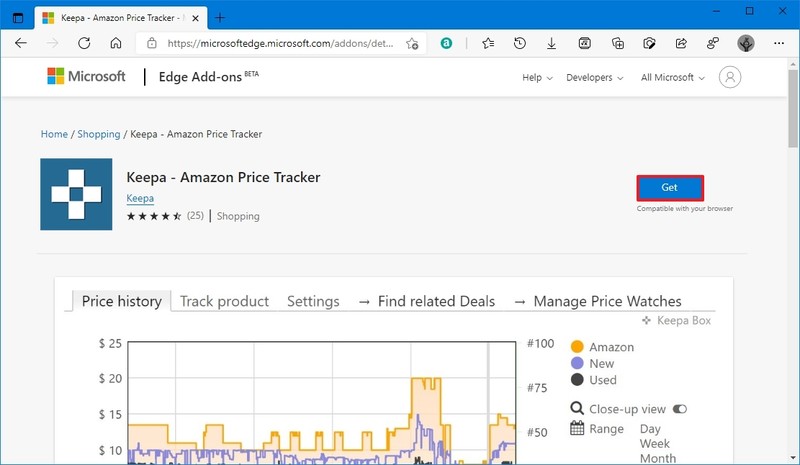
Task: Expand the Help dropdown
Action: click(x=537, y=78)
